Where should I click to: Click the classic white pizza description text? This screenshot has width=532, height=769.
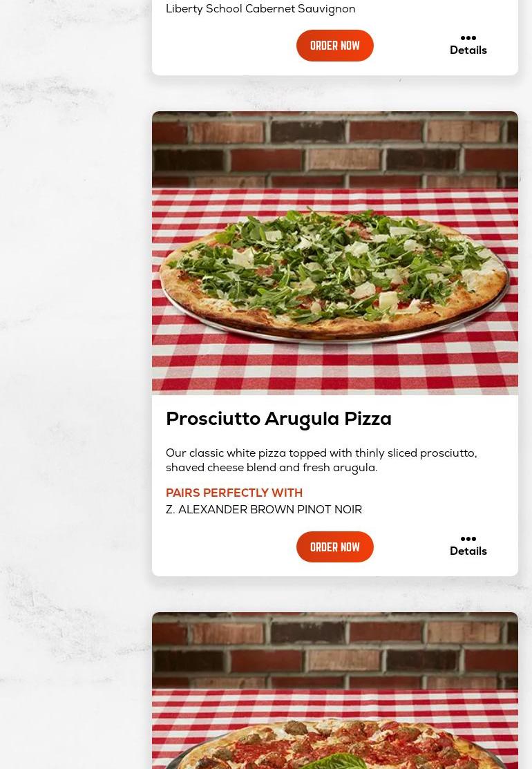(321, 460)
